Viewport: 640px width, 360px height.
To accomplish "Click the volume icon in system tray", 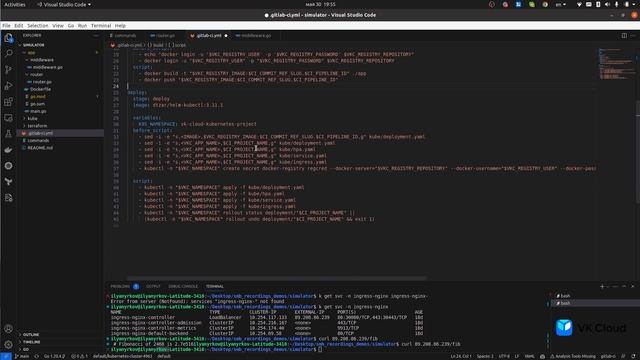I will (x=607, y=4).
